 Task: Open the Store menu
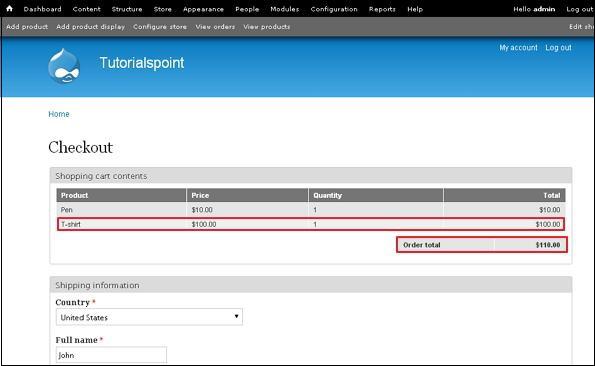tap(163, 9)
